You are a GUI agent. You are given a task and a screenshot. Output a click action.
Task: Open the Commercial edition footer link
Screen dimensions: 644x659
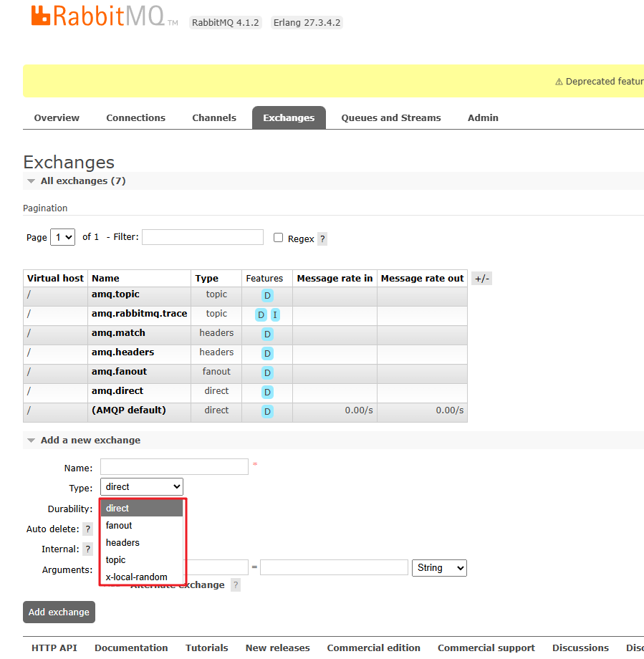(374, 648)
